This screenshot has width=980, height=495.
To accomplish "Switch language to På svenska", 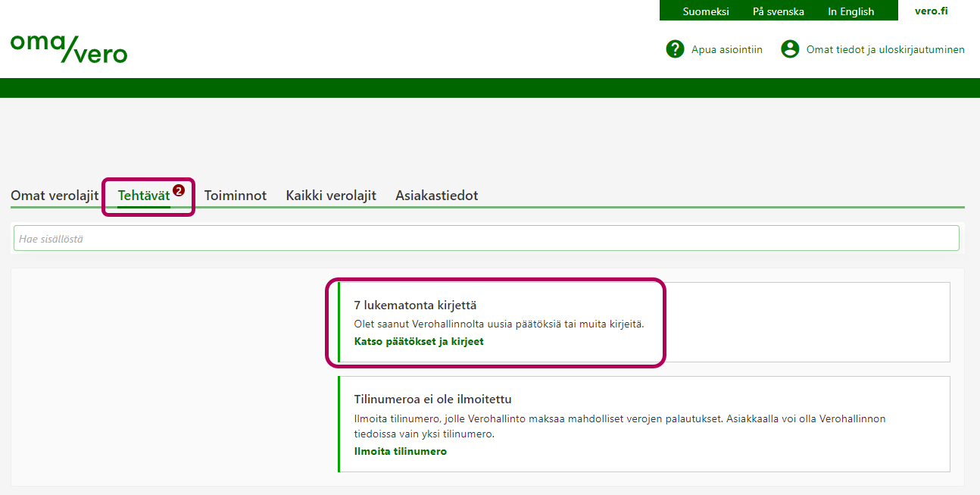I will pyautogui.click(x=780, y=11).
